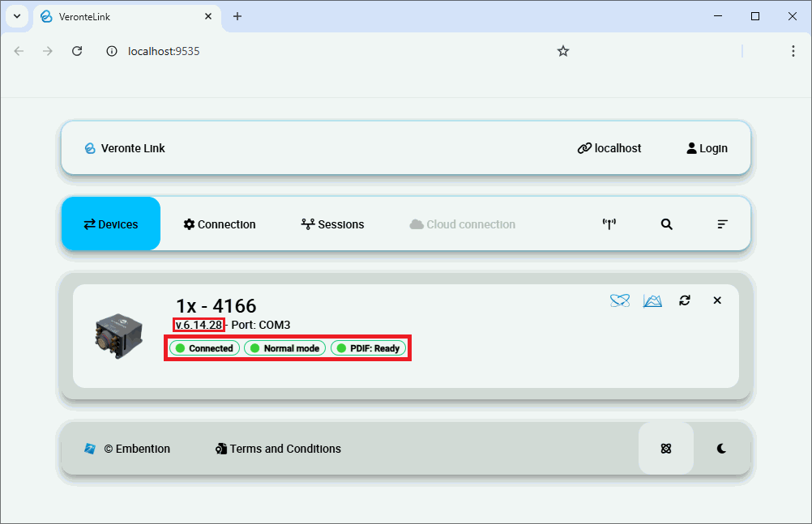Open Terms and Conditions
This screenshot has height=524, width=812.
point(278,449)
